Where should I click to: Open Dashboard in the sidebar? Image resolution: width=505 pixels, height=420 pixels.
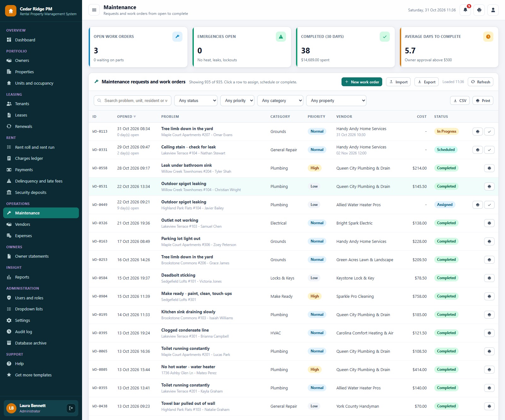pos(41,40)
